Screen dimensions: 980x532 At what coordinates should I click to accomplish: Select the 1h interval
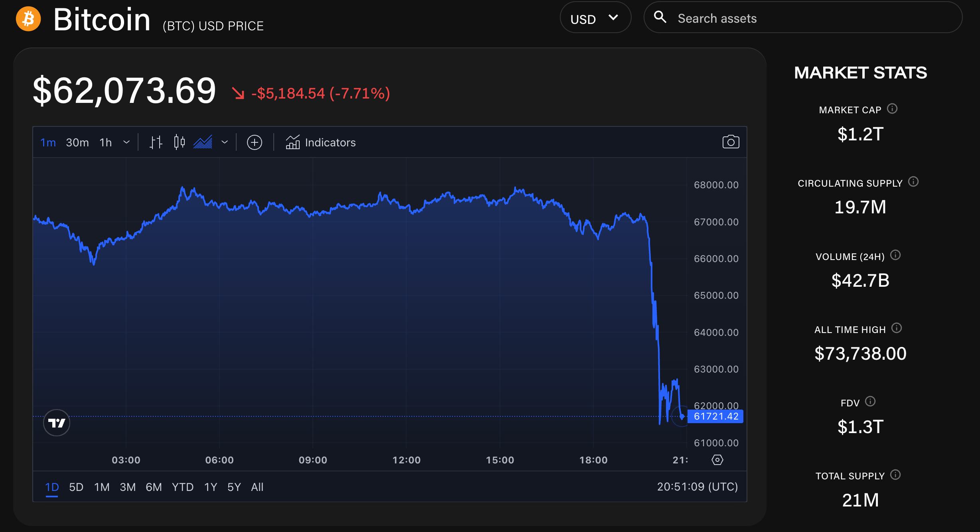point(105,142)
